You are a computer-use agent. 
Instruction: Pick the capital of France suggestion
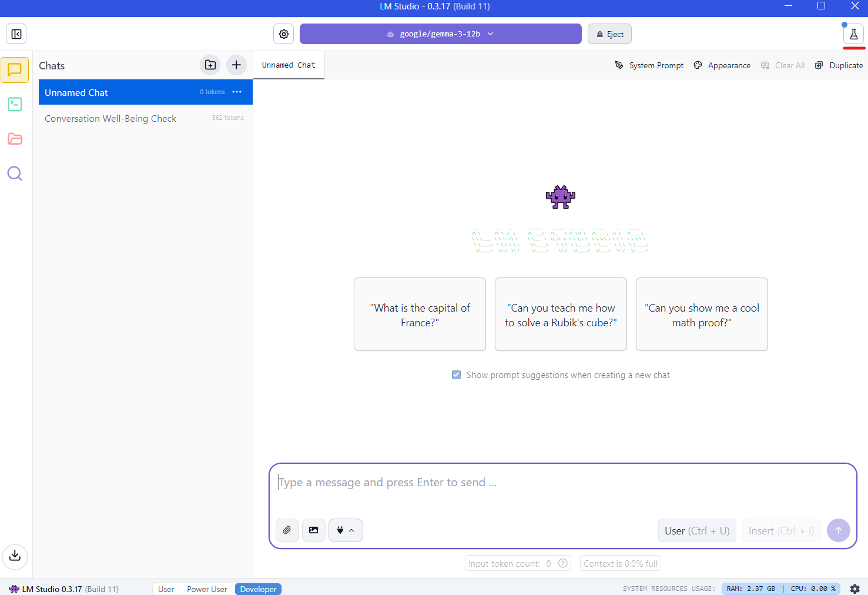420,315
